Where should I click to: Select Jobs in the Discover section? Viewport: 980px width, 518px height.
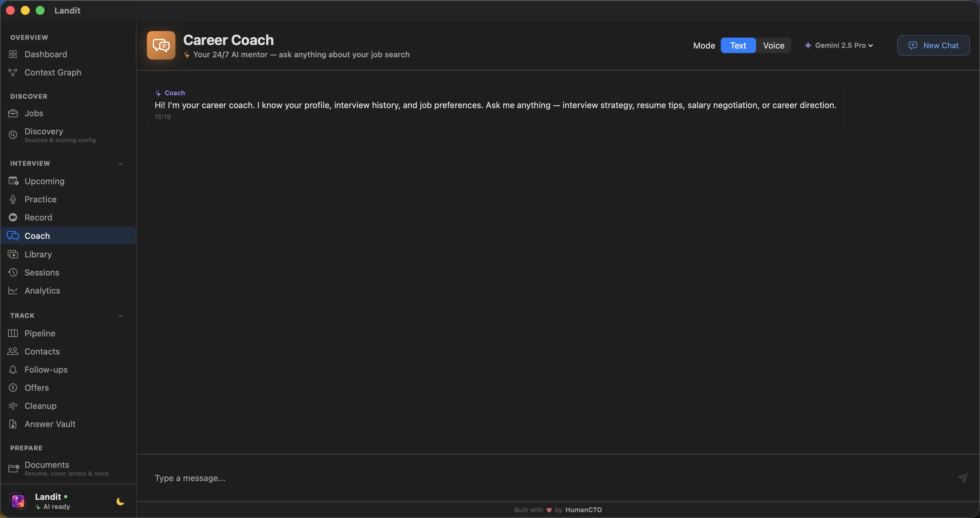(x=33, y=113)
